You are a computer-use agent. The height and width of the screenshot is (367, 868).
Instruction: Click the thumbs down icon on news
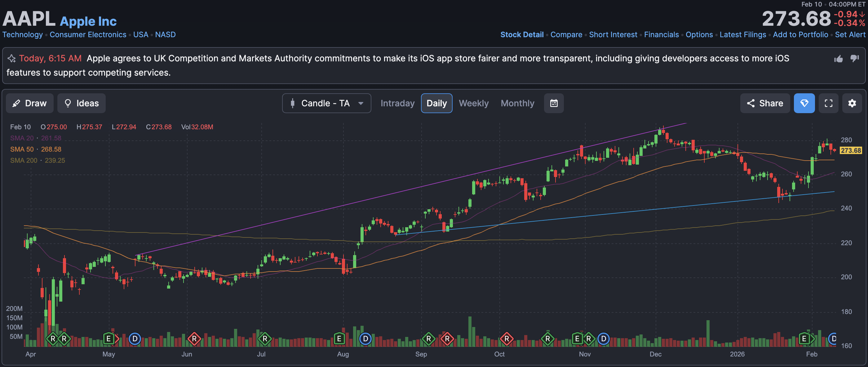855,58
